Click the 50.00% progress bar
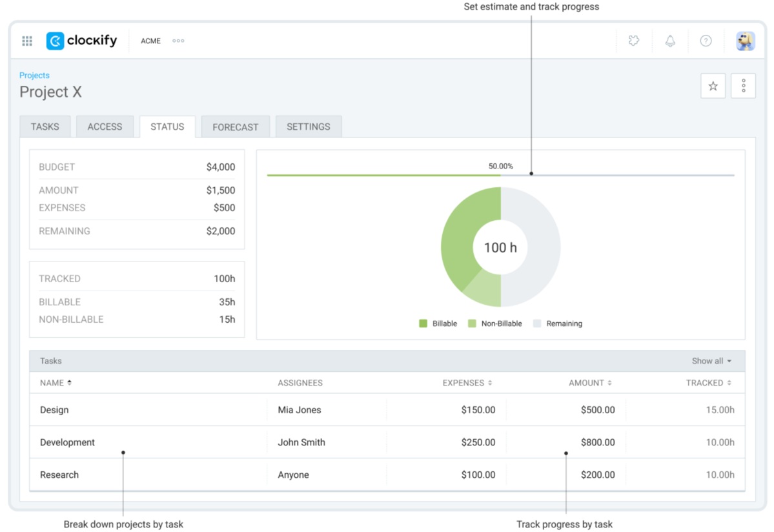This screenshot has height=532, width=774. click(500, 175)
